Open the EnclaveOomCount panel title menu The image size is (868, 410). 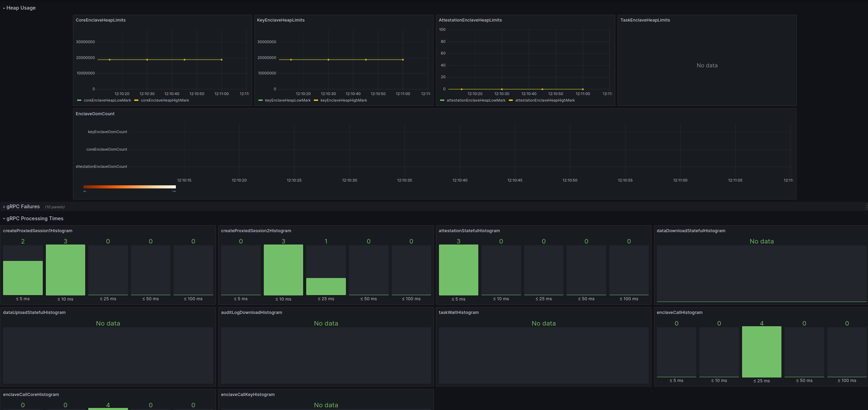(95, 114)
